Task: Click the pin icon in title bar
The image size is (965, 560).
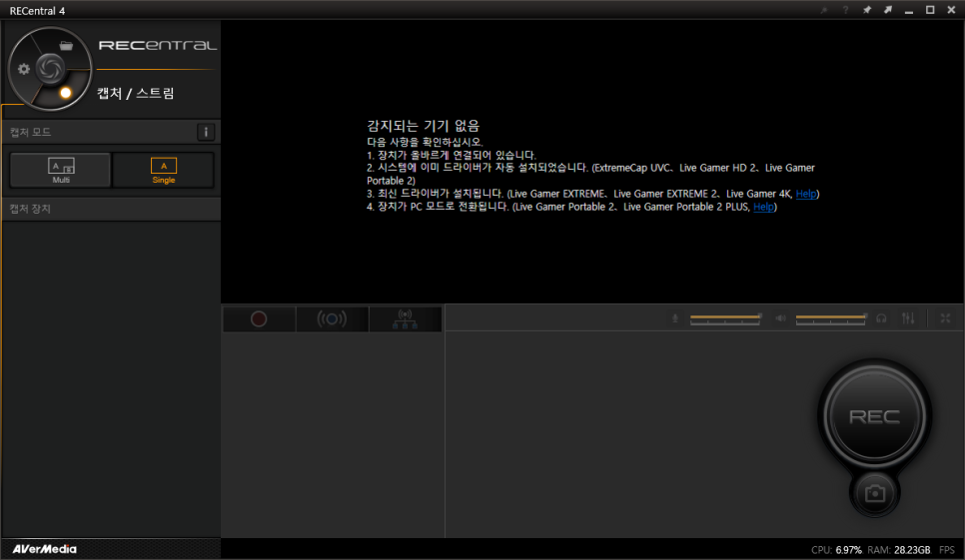Action: click(866, 10)
